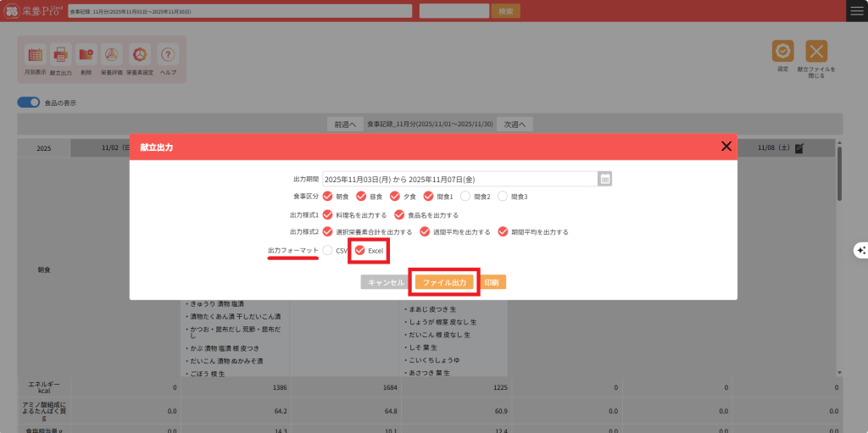Screen dimensions: 868x433
Task: Select the CSV output format option
Action: (328, 250)
